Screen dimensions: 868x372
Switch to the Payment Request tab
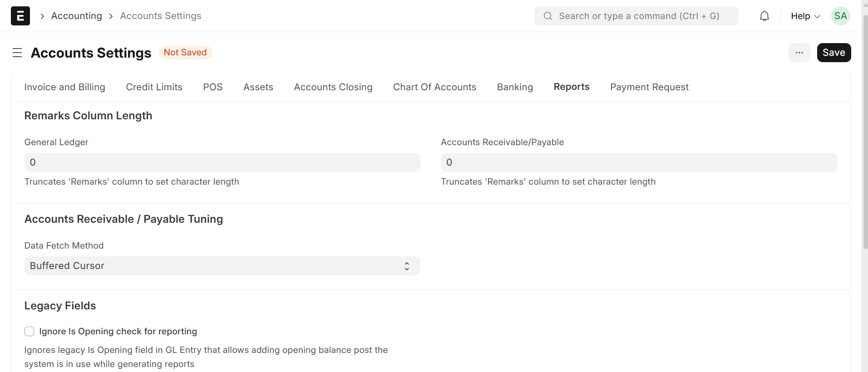coord(649,87)
